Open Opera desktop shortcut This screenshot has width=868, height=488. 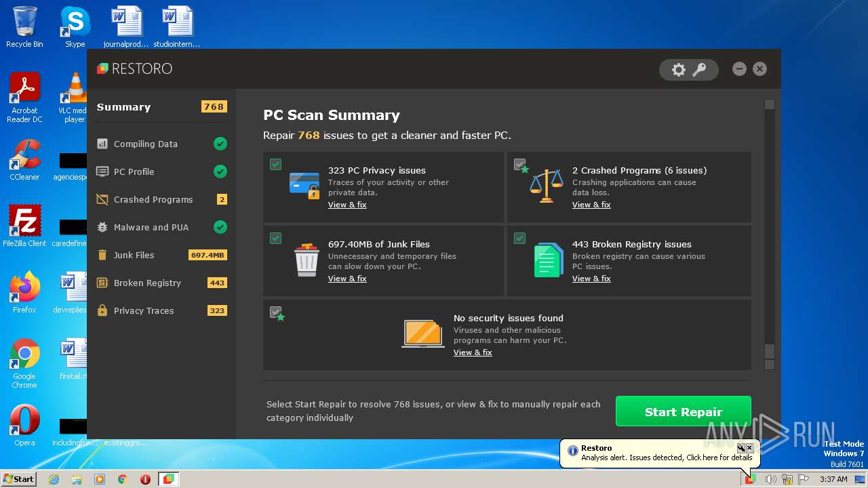click(24, 426)
